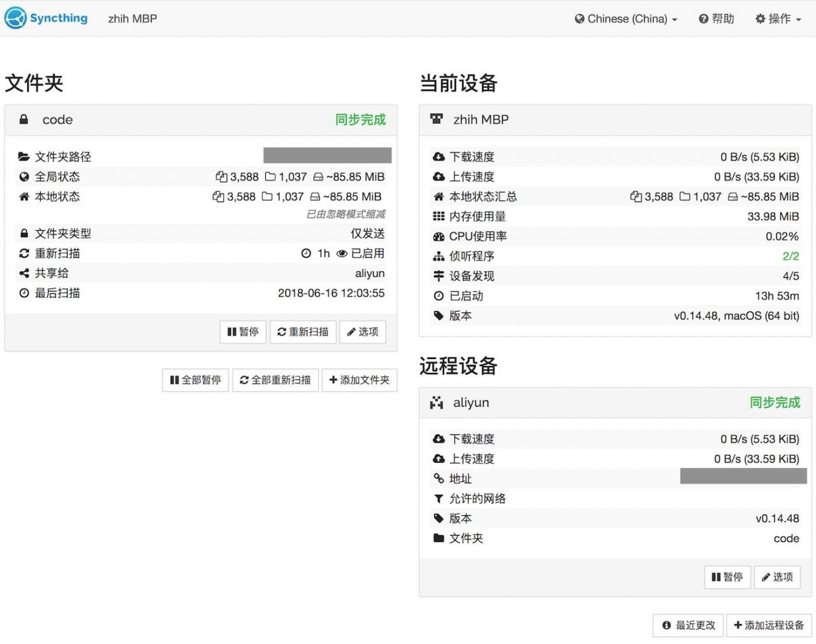This screenshot has height=644, width=816.
Task: Open 选项 for the code folder
Action: 363,332
